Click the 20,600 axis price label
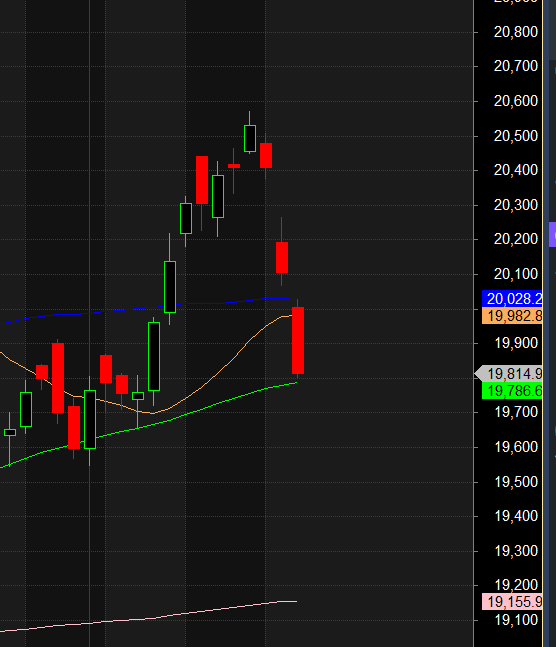 coord(516,101)
